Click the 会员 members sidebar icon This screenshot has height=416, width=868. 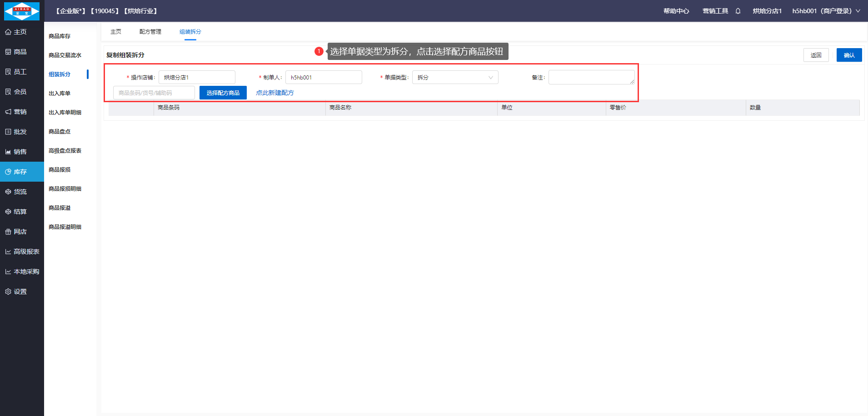[x=8, y=92]
